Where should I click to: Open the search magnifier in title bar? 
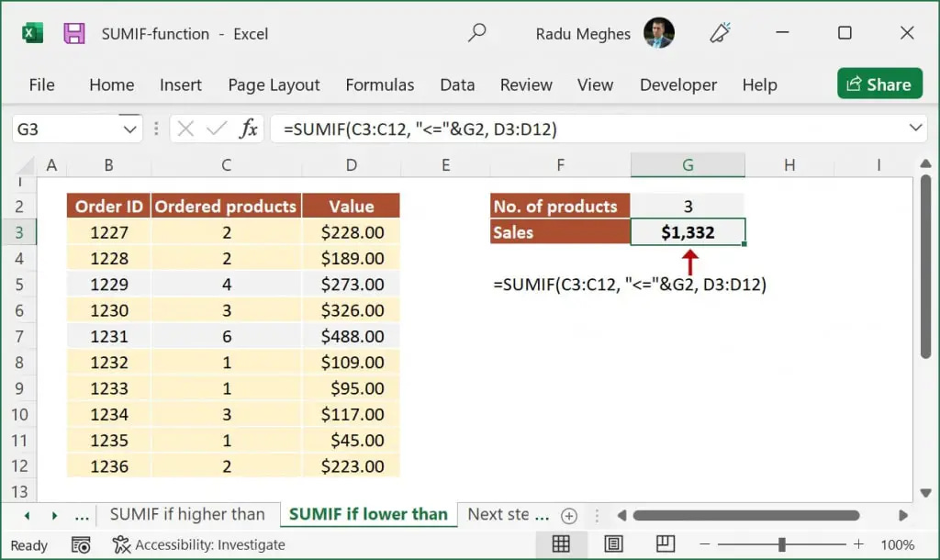(477, 32)
